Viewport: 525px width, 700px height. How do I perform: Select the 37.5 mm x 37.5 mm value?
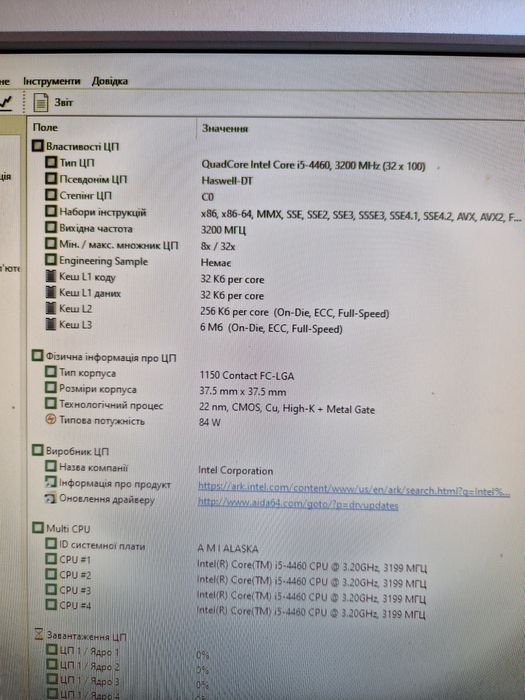243,392
